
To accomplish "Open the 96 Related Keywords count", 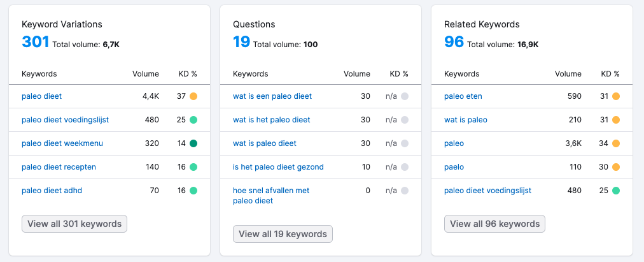I will click(x=454, y=42).
